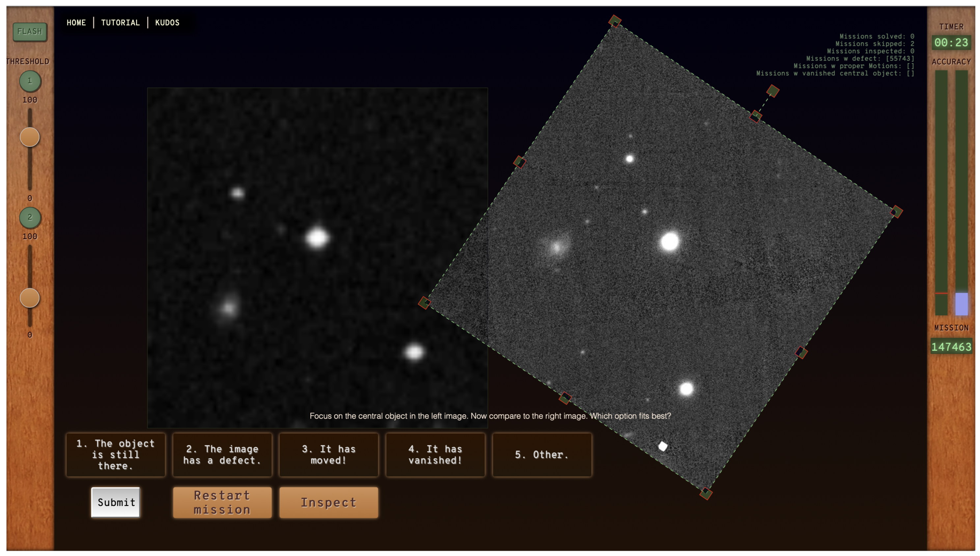Click the second threshold slider knob
Screen dimensions: 980x556
[x=30, y=298]
